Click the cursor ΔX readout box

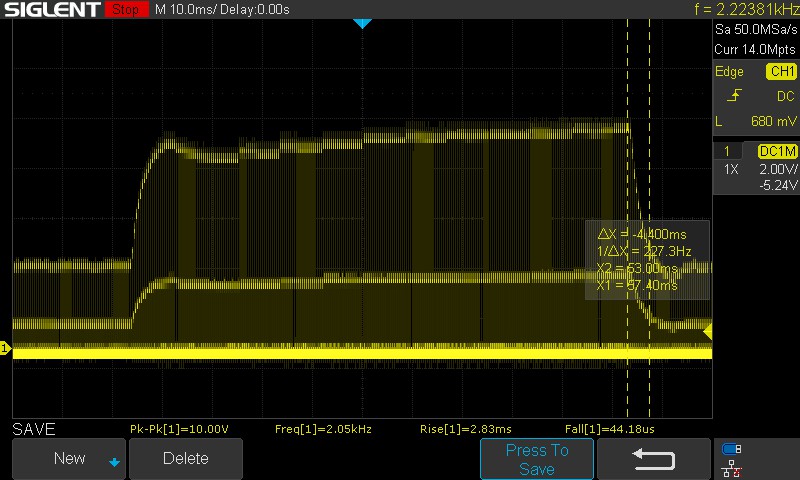point(646,259)
